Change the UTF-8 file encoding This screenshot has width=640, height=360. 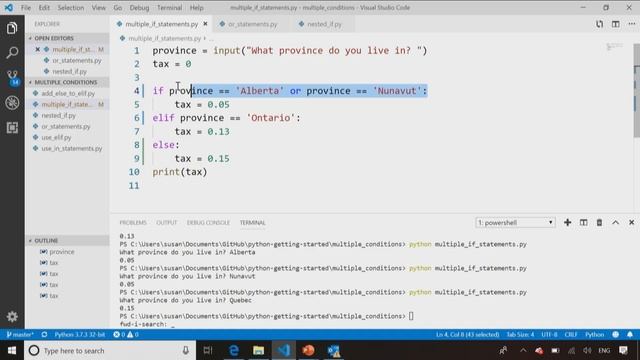click(549, 334)
